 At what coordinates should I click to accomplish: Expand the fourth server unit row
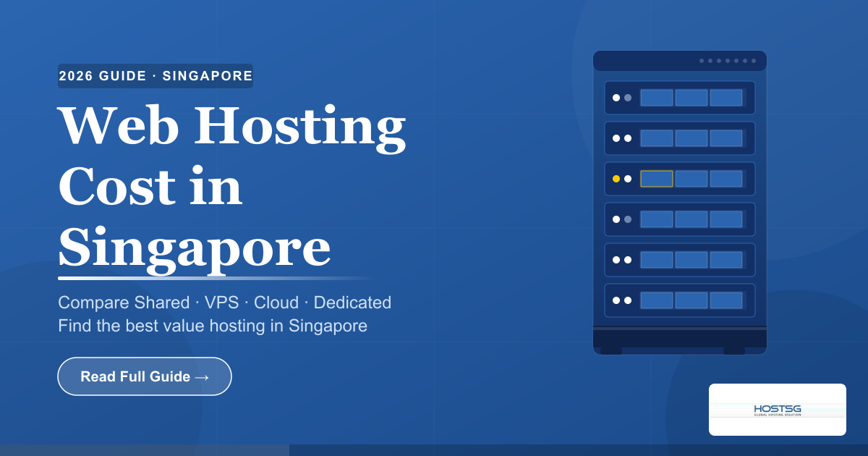[x=680, y=219]
